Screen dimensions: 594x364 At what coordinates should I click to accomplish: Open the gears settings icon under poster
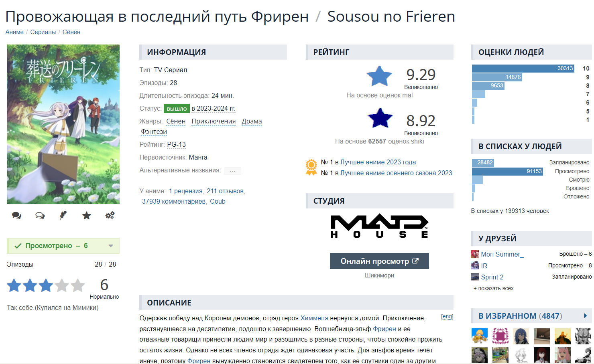[x=110, y=215]
